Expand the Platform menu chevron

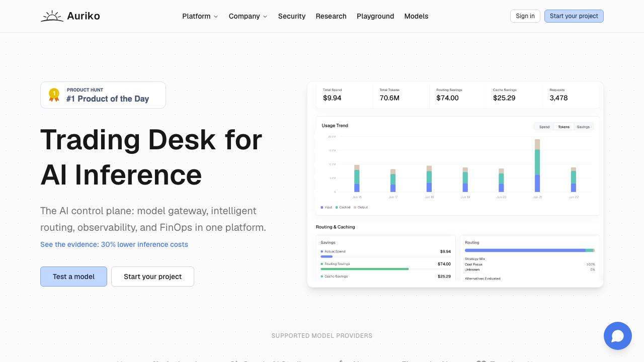[216, 17]
